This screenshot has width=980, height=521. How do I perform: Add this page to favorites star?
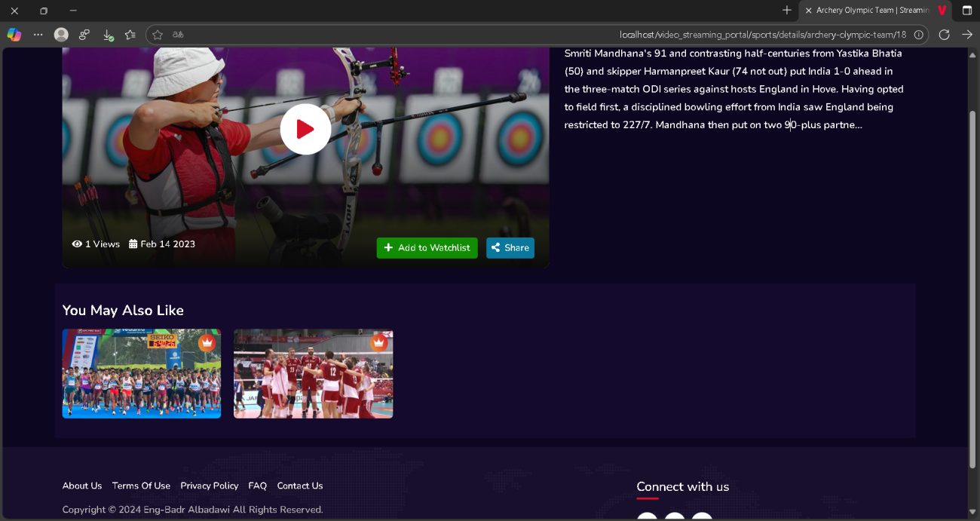pyautogui.click(x=158, y=35)
